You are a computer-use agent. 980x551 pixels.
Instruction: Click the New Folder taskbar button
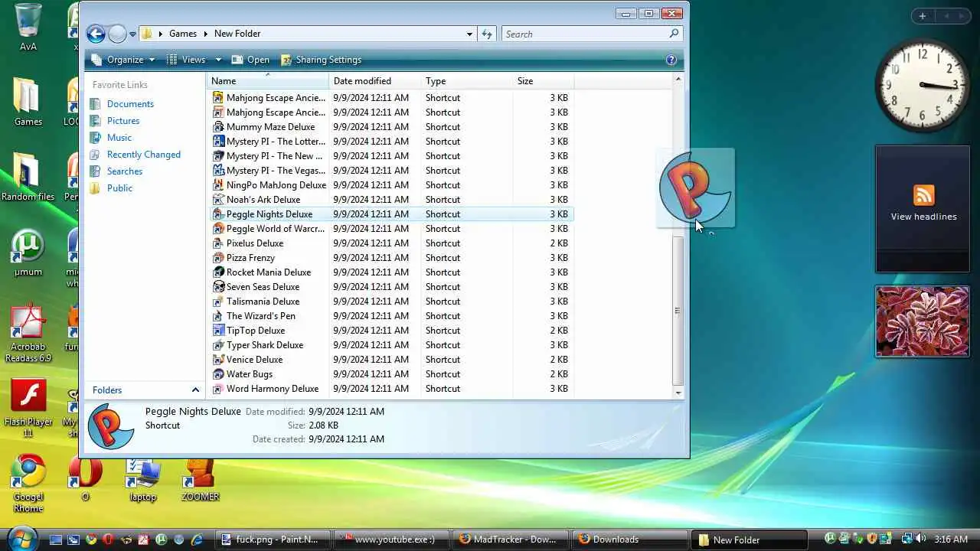point(748,540)
